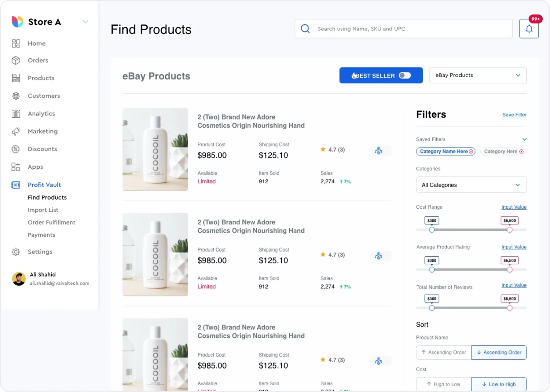Remove the Category Name Here filter chip
The width and height of the screenshot is (550, 392).
(x=471, y=151)
